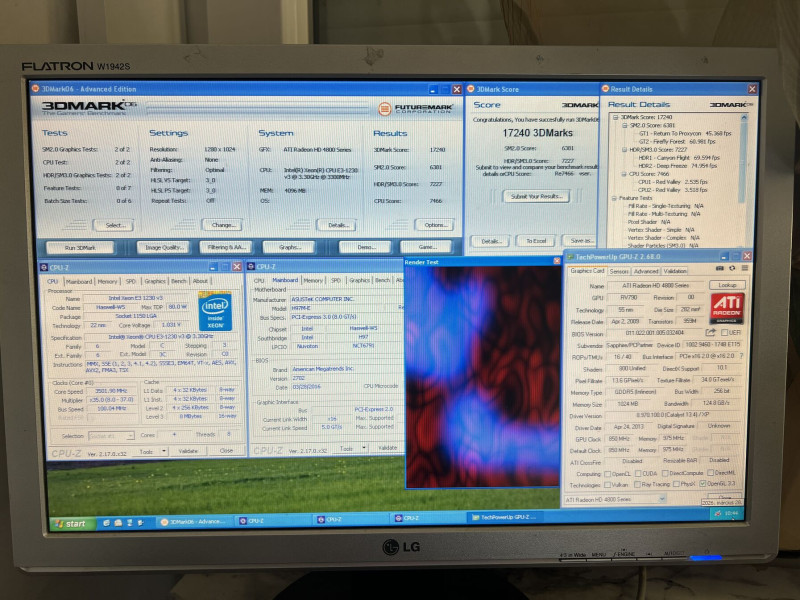Click the GPU-Z refresh icon
Image resolution: width=800 pixels, height=600 pixels.
click(732, 268)
